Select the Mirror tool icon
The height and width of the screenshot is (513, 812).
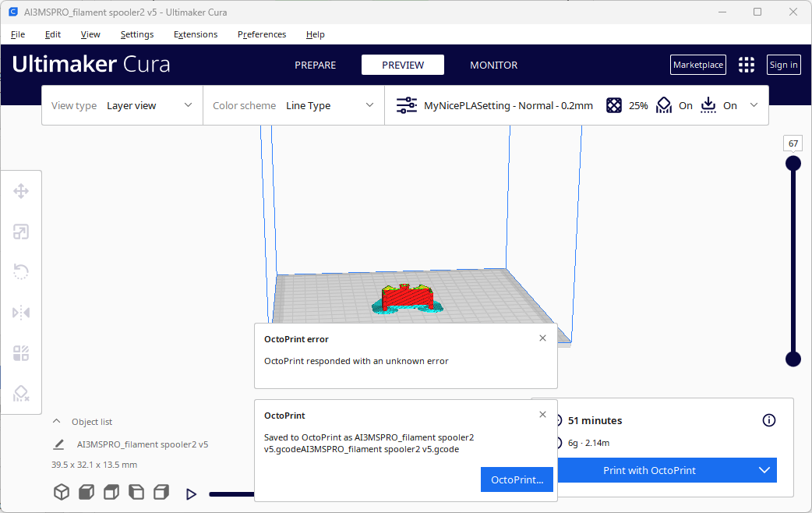pos(21,313)
